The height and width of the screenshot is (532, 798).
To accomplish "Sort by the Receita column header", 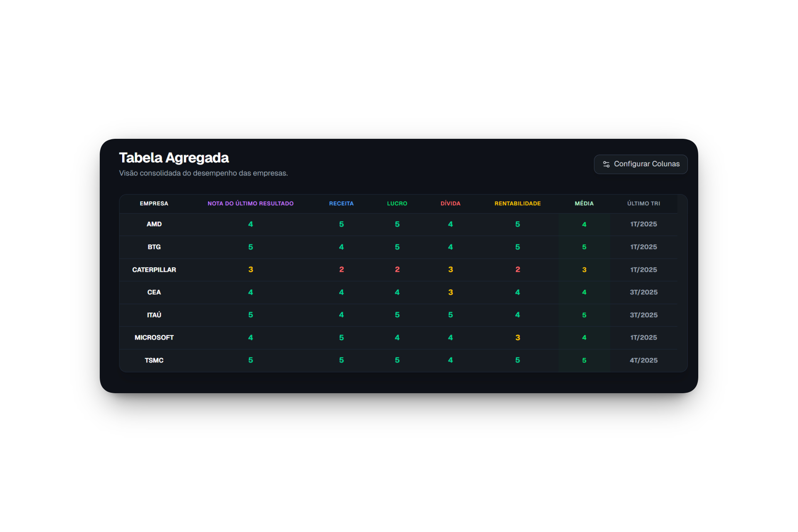I will click(341, 203).
